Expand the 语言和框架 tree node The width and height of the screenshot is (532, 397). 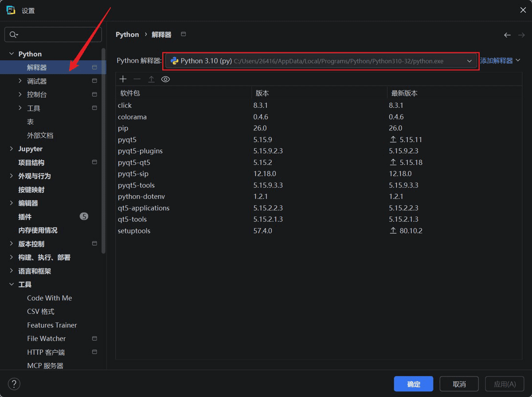point(12,271)
